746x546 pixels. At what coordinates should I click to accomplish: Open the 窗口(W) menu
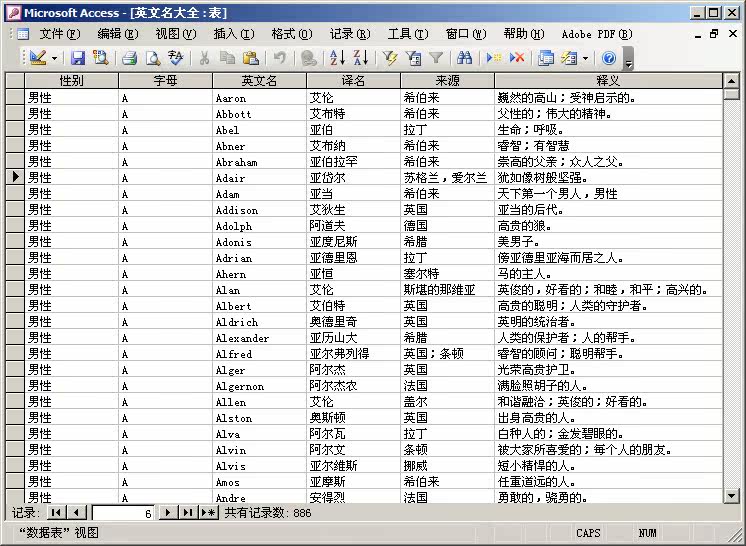click(466, 34)
